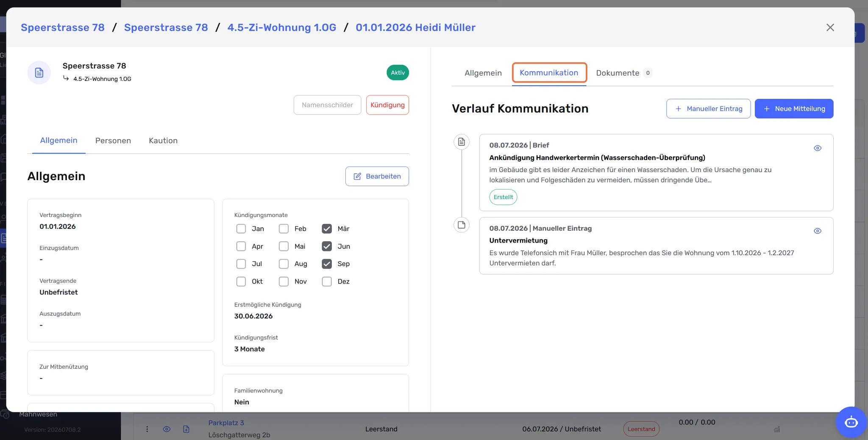Open the first Speerstrasse 78 breadcrumb link
868x440 pixels.
pos(63,28)
